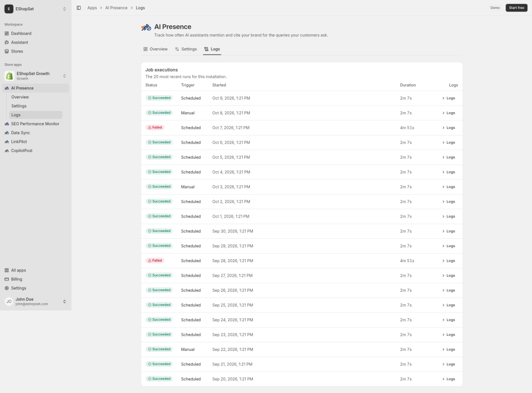
Task: Click the 4m 51s duration on Oct 7
Action: coord(407,128)
